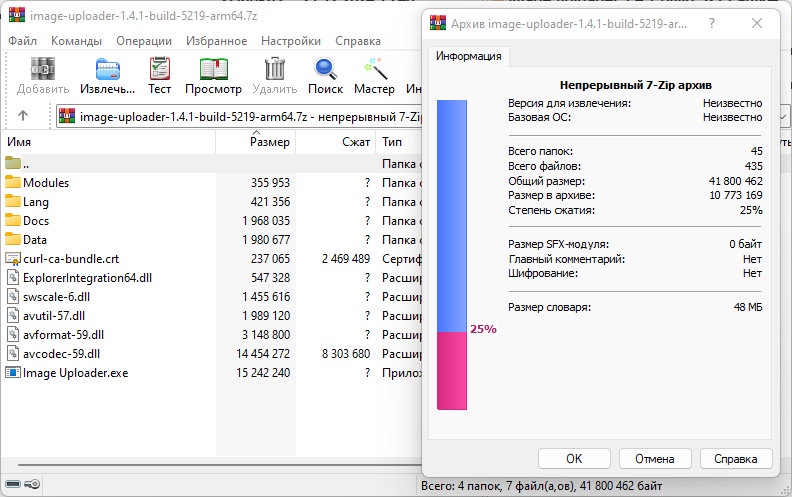The width and height of the screenshot is (792, 497).
Task: Click the Удалить trash icon
Action: pos(275,69)
